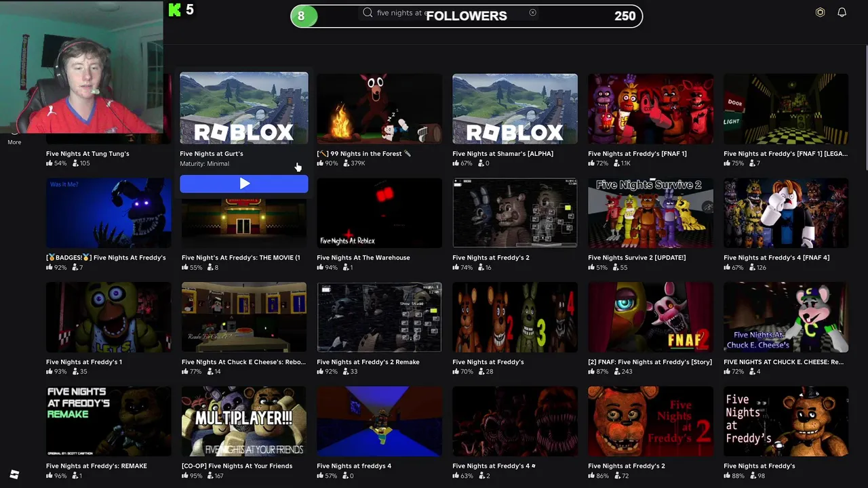Open Five Nights at Freddy's [FNAF 1] [LEGA... thumbnail
Viewport: 868px width, 488px height.
[786, 108]
